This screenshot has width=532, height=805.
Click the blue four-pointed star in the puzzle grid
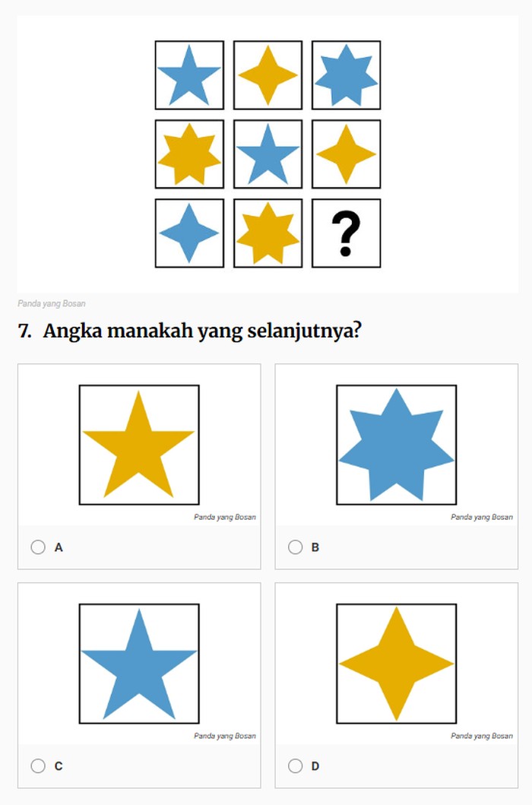[x=189, y=233]
